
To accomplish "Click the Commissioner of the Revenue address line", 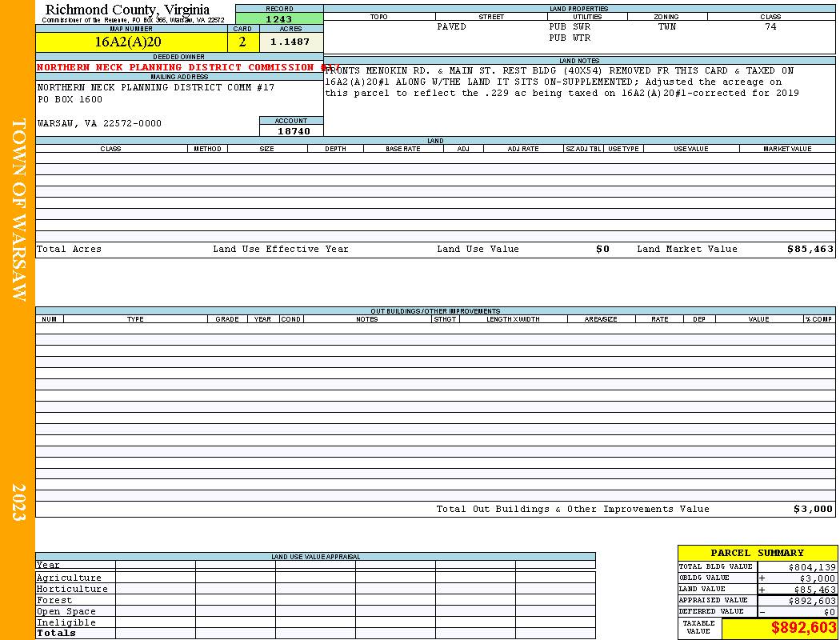I will (x=133, y=20).
